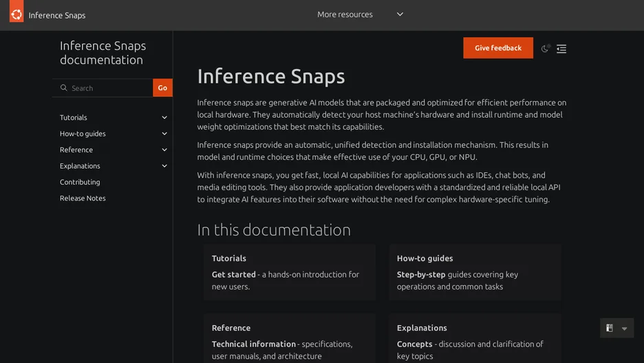Screen dimensions: 644x363
Task: Open the version dropdown arrow at bottom right
Action: 624,329
